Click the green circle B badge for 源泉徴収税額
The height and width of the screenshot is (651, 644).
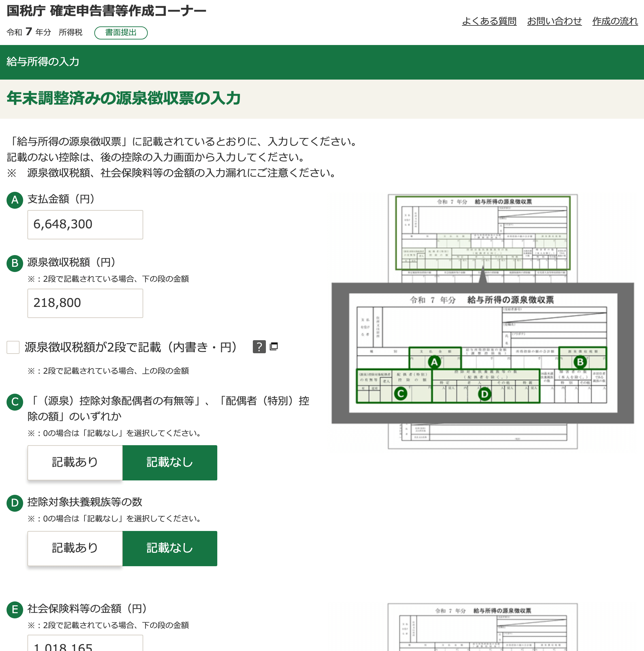coord(15,263)
